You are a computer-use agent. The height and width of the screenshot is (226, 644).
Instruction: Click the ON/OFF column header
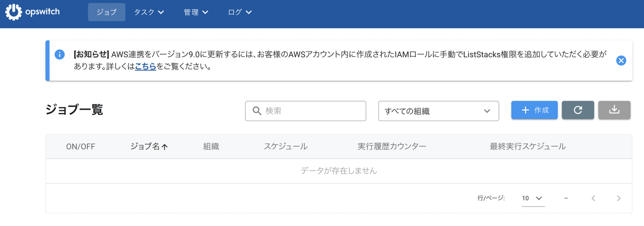click(80, 146)
